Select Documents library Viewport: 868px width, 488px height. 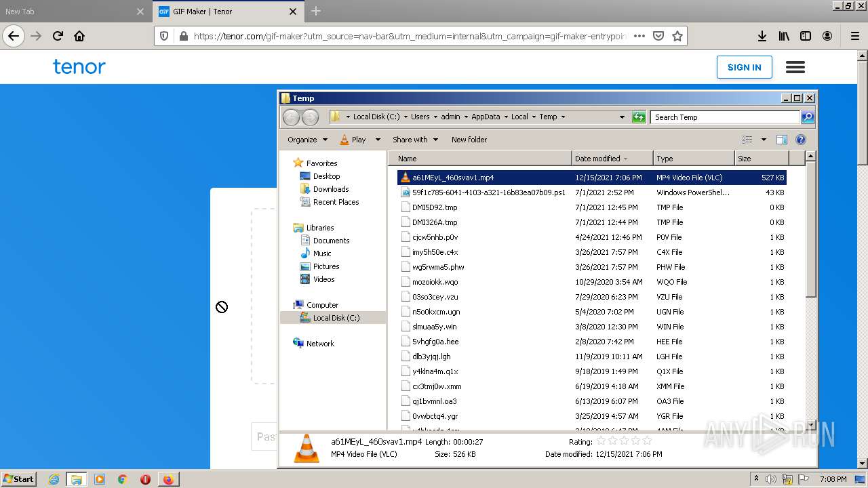click(331, 241)
